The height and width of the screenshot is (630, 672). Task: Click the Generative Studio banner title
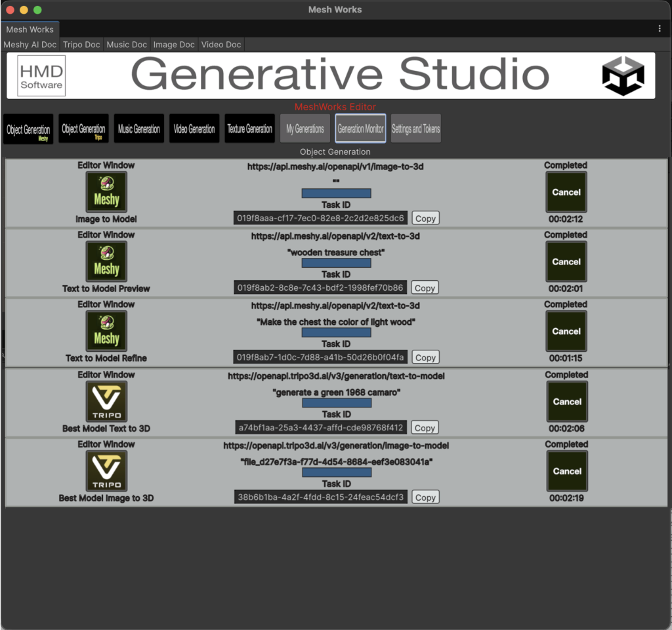340,74
